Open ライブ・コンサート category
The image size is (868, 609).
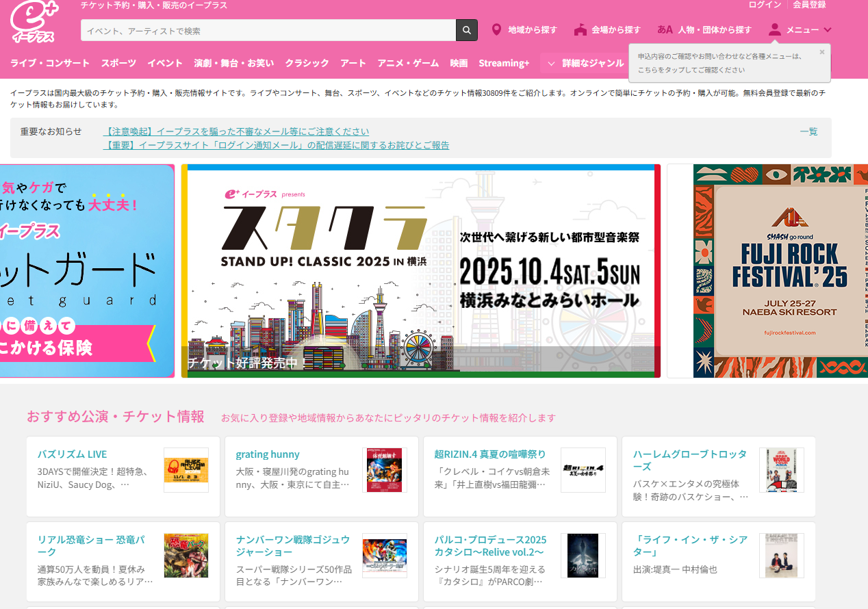click(50, 64)
